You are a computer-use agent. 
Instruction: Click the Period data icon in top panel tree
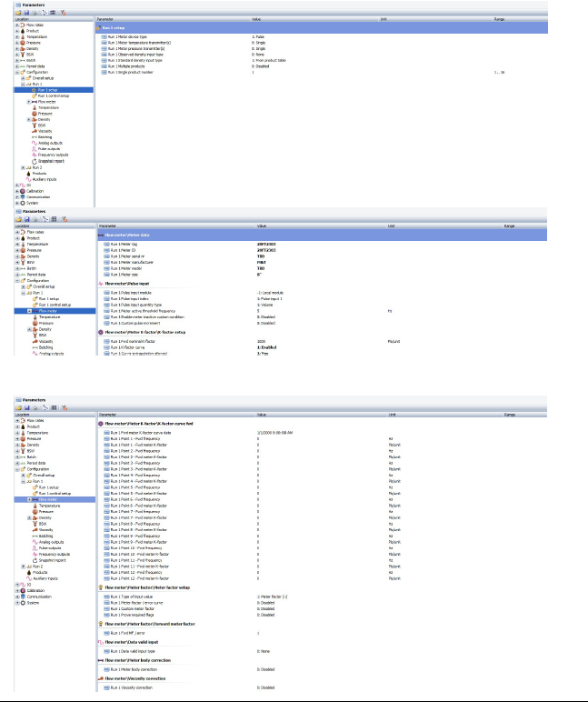point(23,66)
